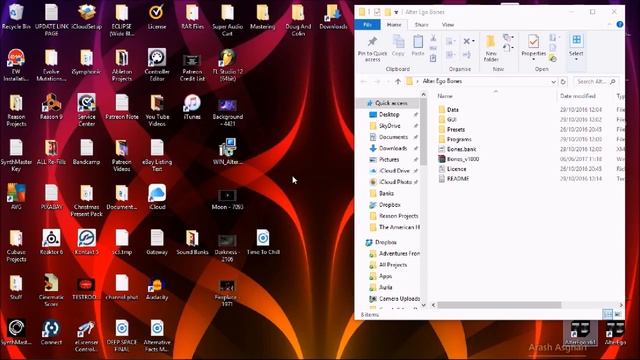Open Camera Uploads in navigation pane
Screen dimensions: 640x360
pyautogui.click(x=399, y=299)
